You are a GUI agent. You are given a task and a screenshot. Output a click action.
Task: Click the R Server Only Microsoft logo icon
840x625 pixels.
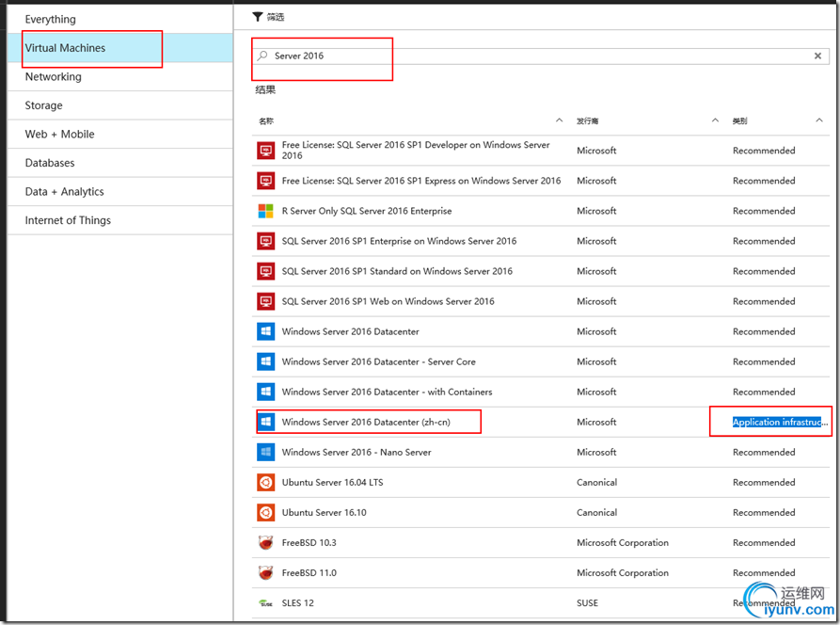[x=265, y=211]
